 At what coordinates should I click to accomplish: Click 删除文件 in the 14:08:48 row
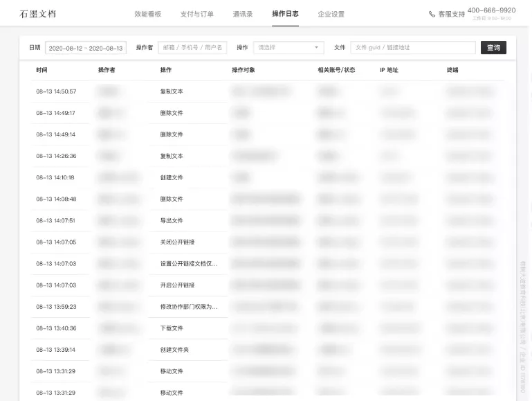pyautogui.click(x=172, y=199)
